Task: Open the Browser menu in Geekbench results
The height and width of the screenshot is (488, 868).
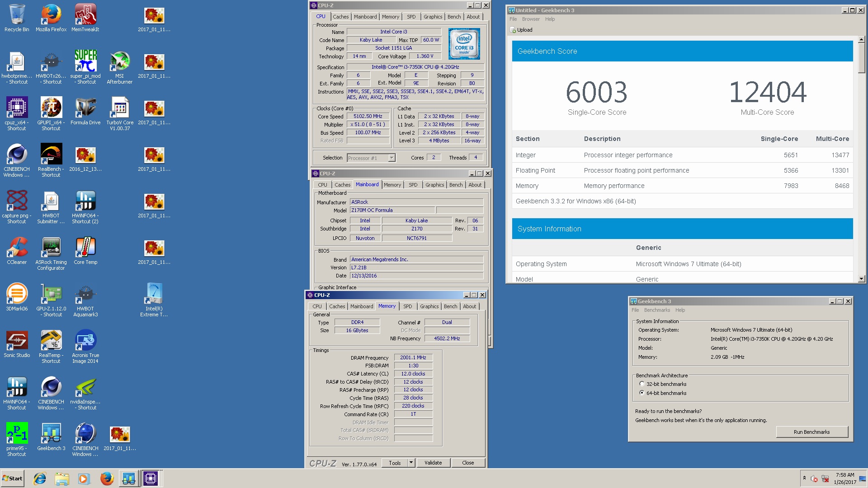Action: point(530,19)
